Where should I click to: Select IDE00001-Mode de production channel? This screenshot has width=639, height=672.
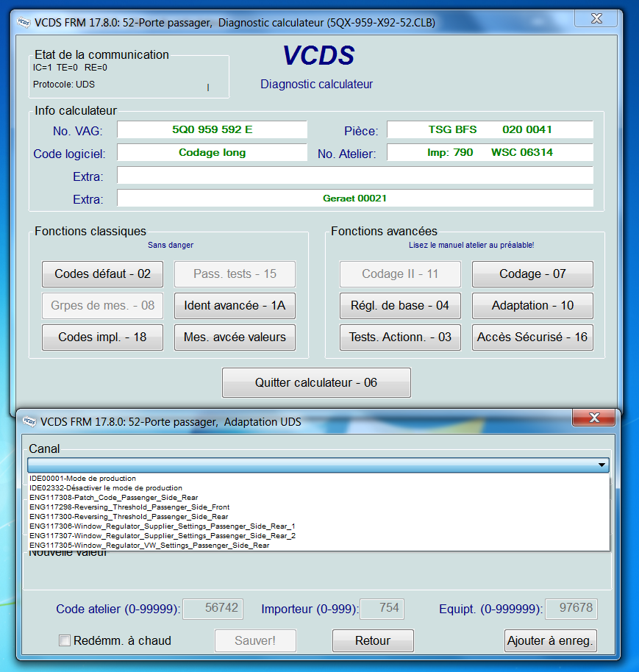click(82, 479)
